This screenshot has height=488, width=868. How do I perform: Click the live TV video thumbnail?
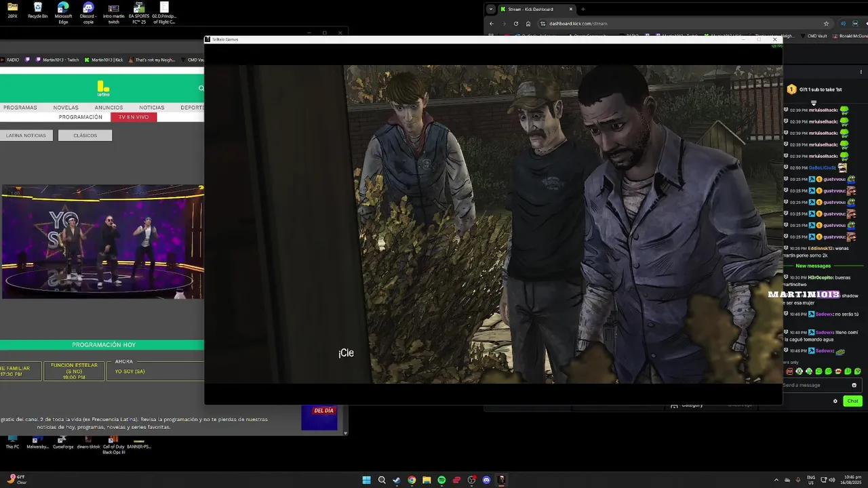[x=102, y=242]
